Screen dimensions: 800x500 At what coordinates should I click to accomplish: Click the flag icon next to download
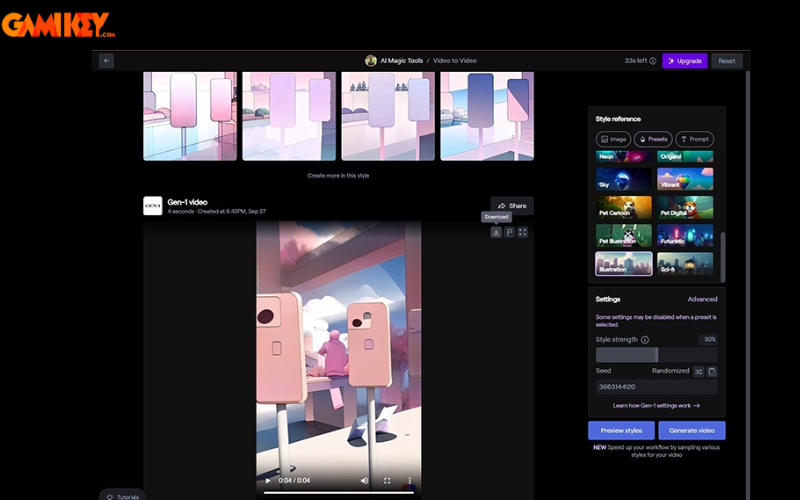pos(509,232)
